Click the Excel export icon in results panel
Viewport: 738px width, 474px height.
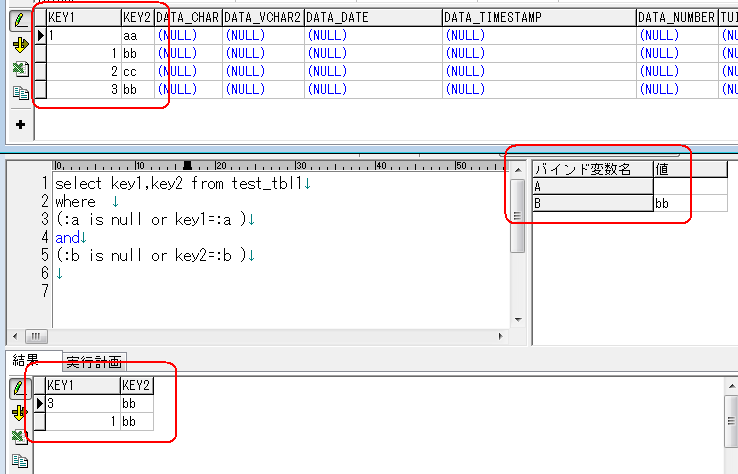tap(19, 436)
